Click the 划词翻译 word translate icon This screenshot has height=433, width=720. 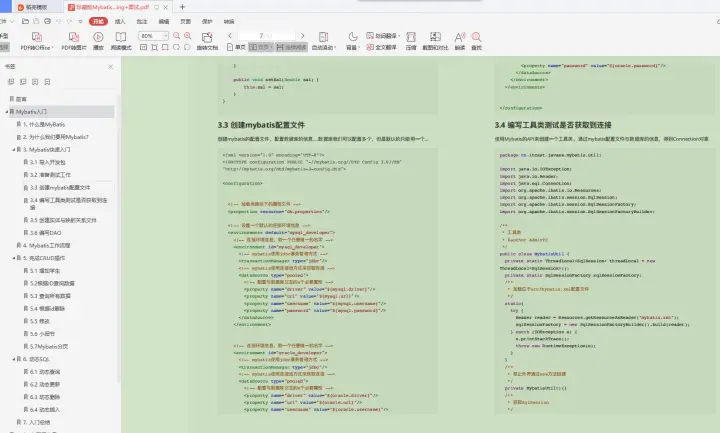(370, 35)
